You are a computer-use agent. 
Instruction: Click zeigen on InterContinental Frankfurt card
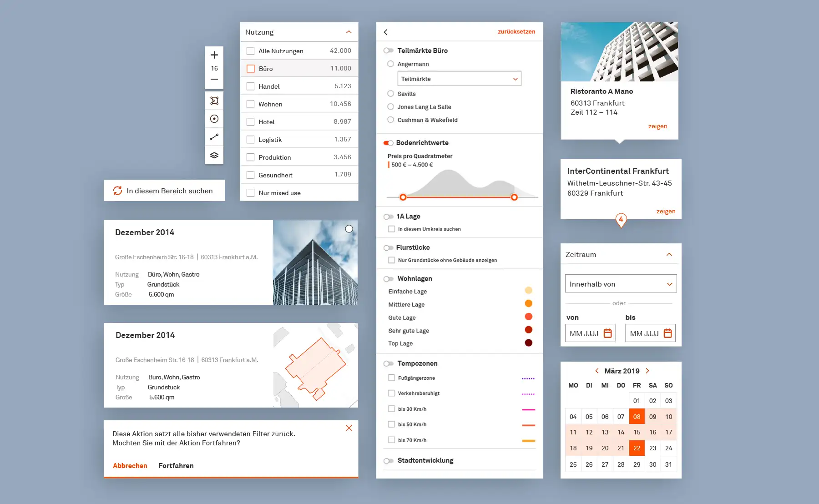pos(666,211)
